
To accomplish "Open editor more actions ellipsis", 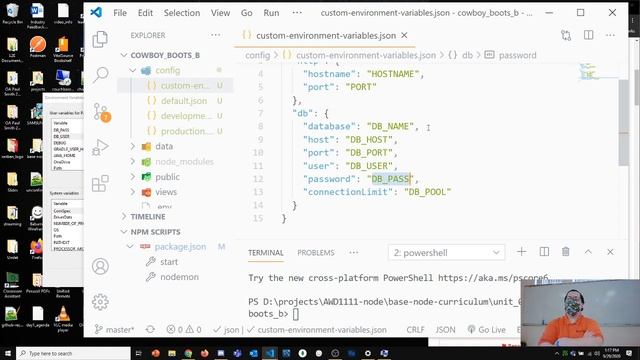I will coord(610,36).
